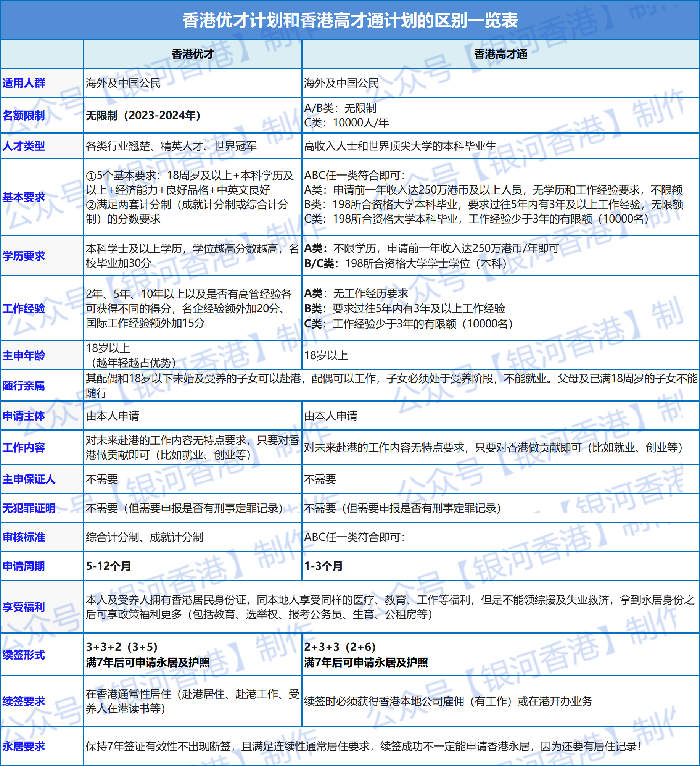Screen dimensions: 700x766
Task: Select the cell beginning 在香港通常性居住
Action: 192,701
